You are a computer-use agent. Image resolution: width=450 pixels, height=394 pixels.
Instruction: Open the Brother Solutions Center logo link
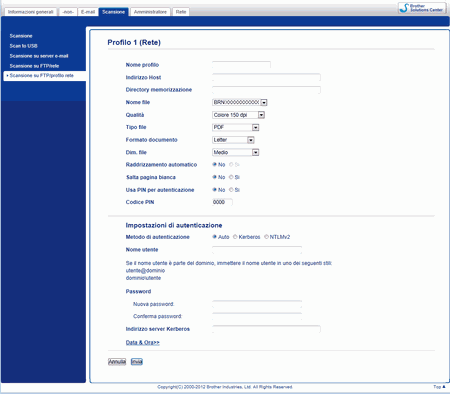tap(422, 8)
